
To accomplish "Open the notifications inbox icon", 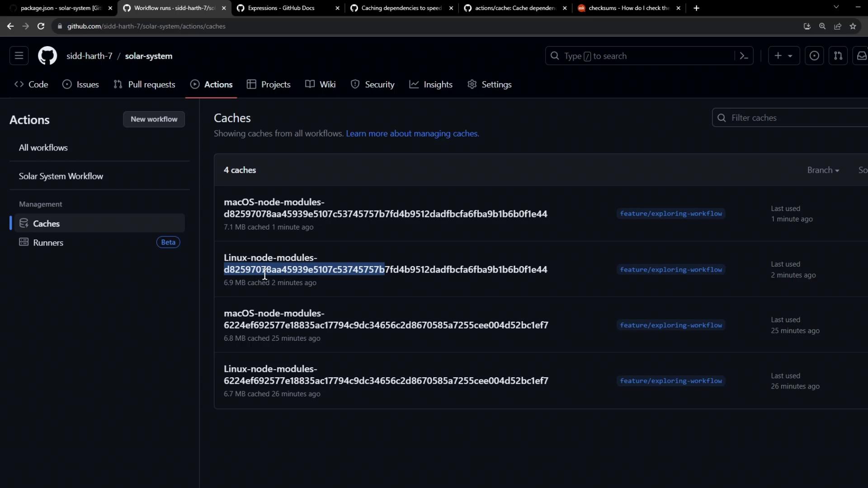I will click(861, 56).
